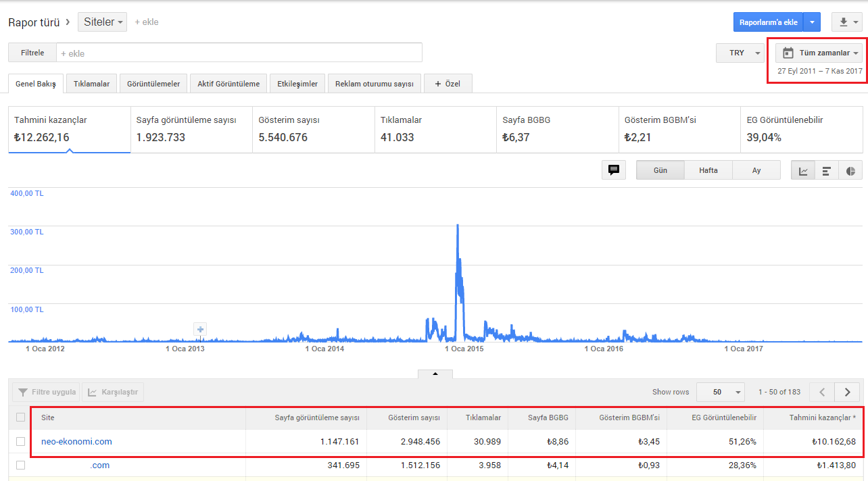
Task: Click the ₺1.413,80 earnings cell
Action: click(x=836, y=465)
